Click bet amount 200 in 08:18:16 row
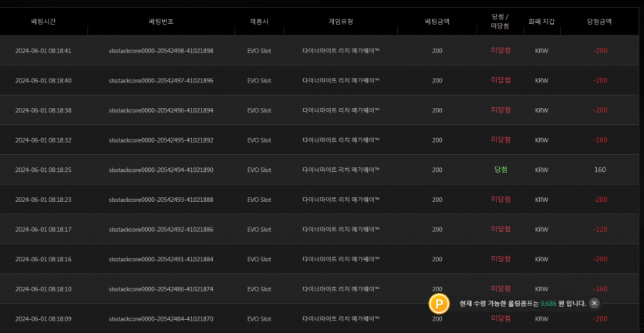644x333 pixels. tap(437, 259)
